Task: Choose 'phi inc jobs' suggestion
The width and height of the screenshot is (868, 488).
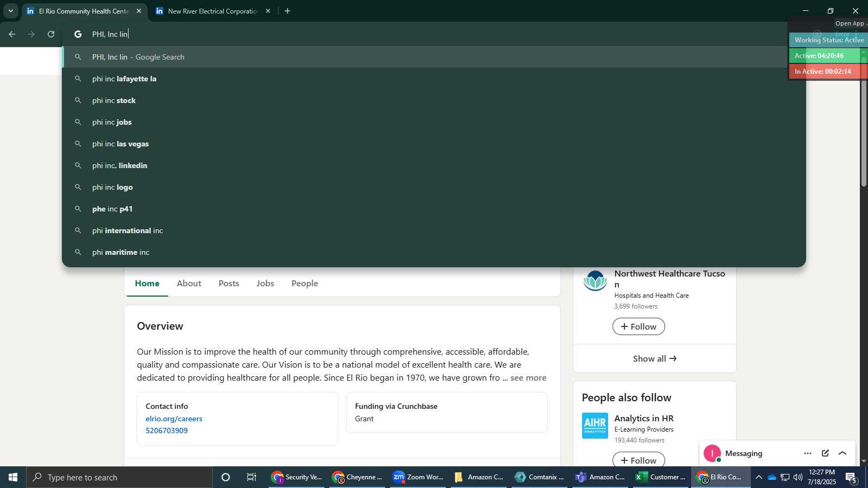Action: click(434, 122)
